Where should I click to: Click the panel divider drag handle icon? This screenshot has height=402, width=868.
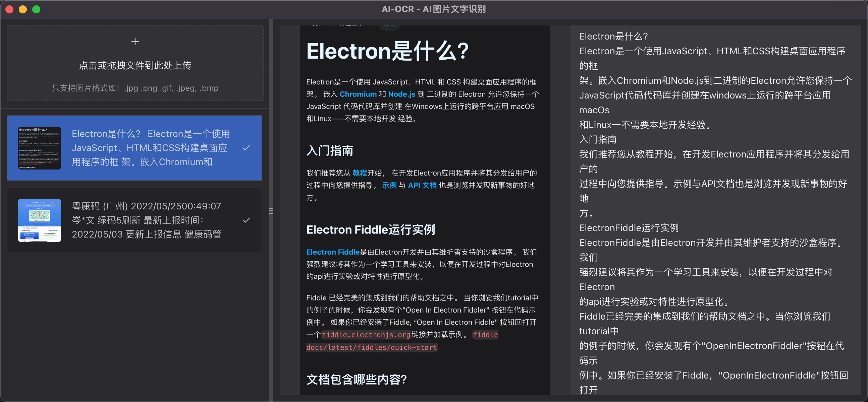pos(271,211)
